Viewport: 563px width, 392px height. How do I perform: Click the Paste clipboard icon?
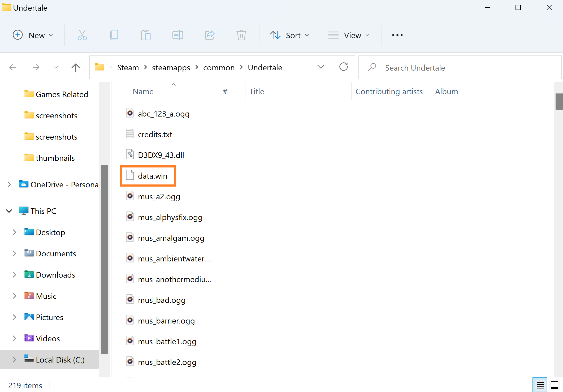click(x=146, y=35)
